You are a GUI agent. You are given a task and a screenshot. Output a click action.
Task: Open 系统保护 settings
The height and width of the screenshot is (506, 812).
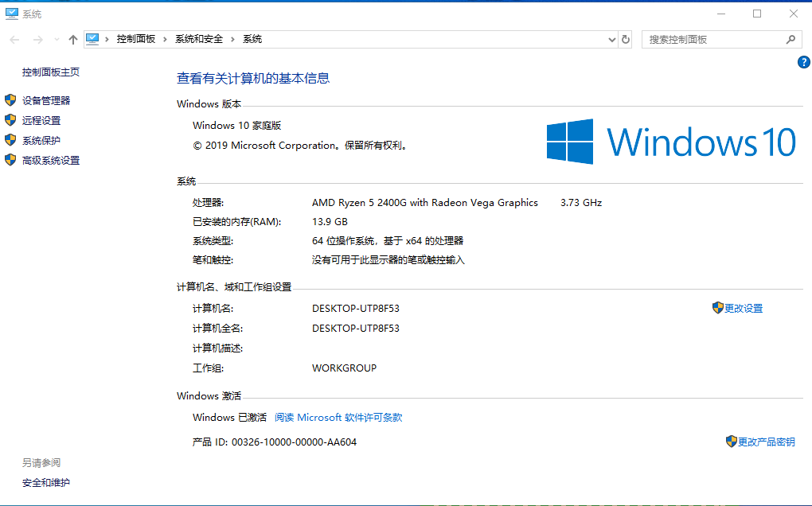point(42,140)
